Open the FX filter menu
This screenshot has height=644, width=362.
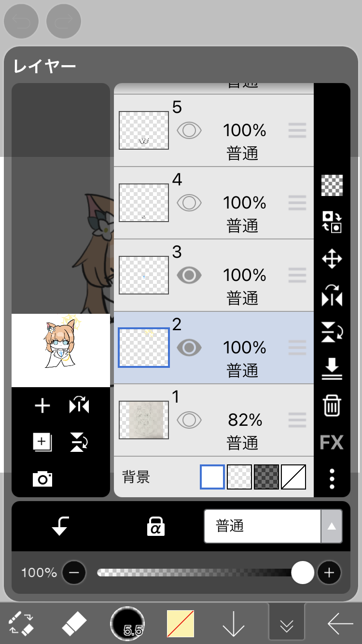[x=332, y=442]
